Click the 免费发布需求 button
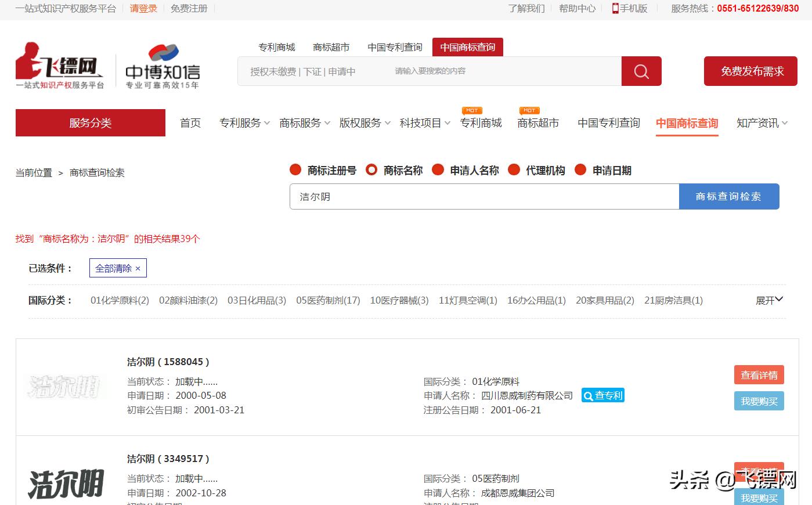The width and height of the screenshot is (812, 505). pos(750,71)
